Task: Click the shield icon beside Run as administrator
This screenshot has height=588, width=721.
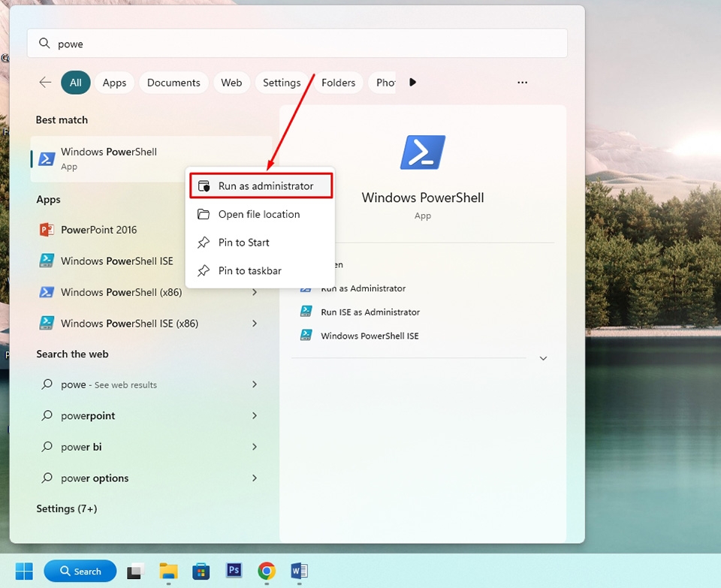Action: click(204, 185)
